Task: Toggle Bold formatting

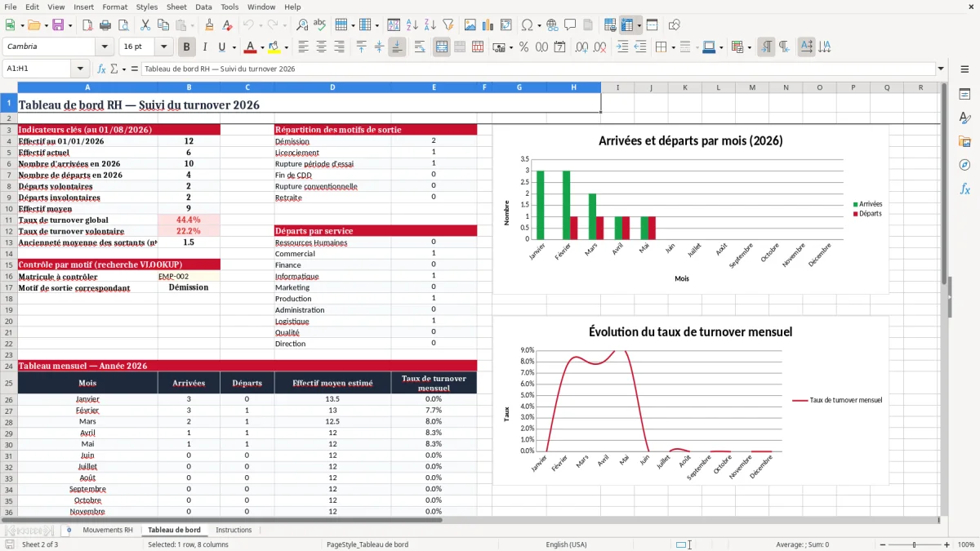Action: coord(186,47)
